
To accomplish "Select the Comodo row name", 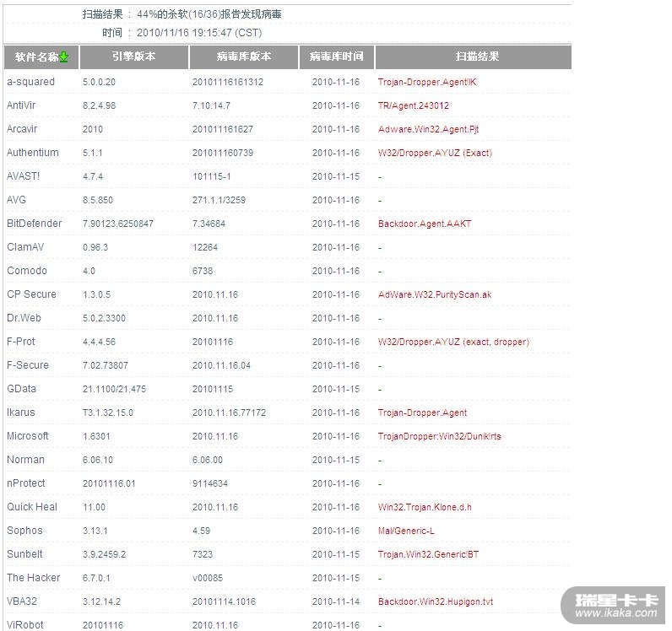I will (27, 270).
